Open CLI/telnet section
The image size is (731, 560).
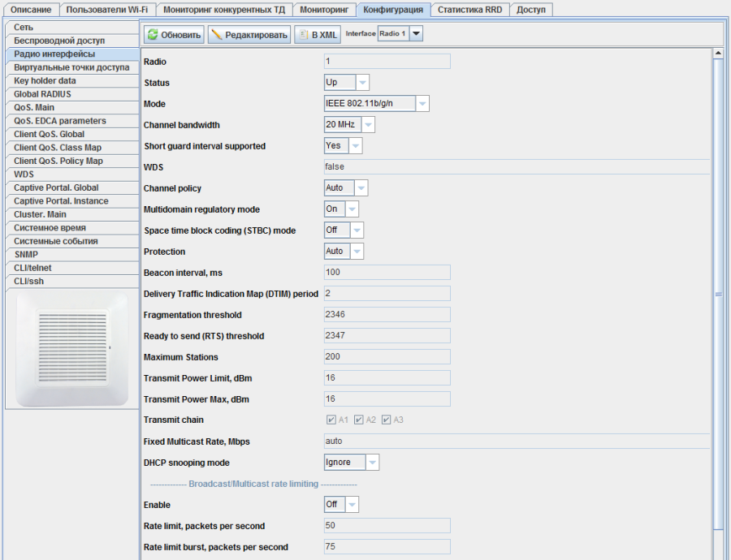(x=72, y=268)
